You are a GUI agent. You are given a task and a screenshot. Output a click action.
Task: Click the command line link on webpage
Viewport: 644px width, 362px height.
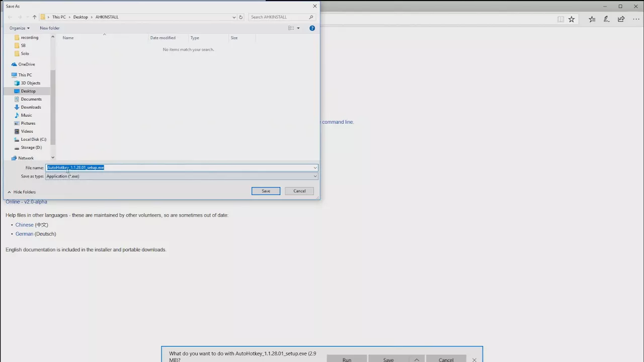point(338,122)
